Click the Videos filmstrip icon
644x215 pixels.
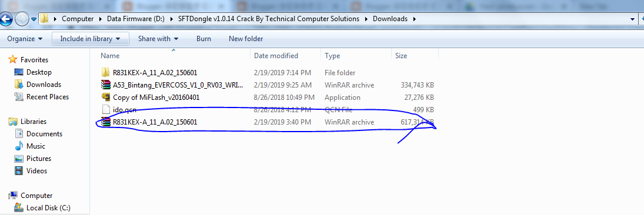click(19, 171)
